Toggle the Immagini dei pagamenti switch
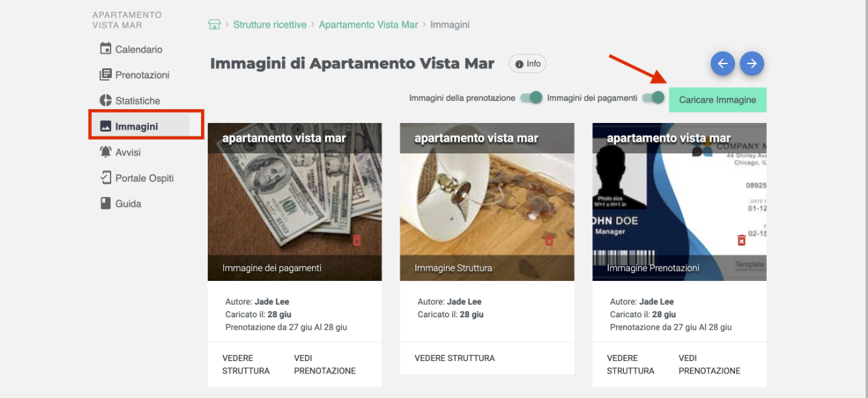This screenshot has height=398, width=868. (x=653, y=98)
